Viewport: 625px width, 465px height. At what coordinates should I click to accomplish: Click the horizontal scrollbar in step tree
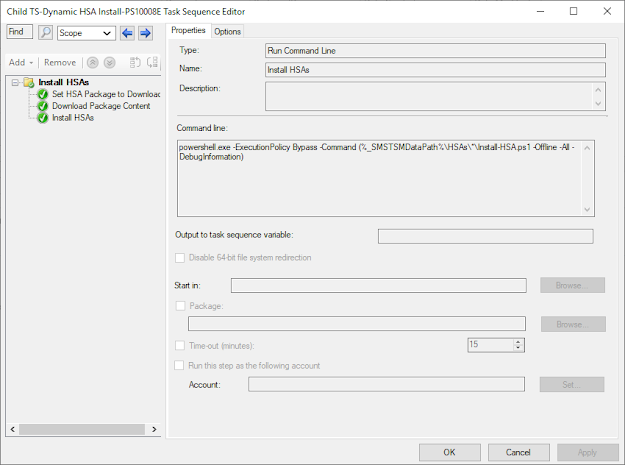(x=83, y=429)
